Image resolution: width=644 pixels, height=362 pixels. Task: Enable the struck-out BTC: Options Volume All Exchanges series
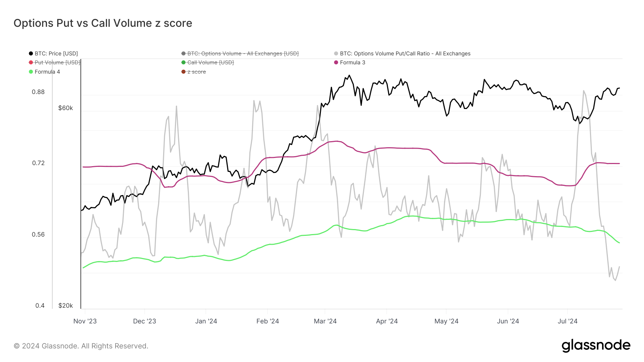pyautogui.click(x=240, y=54)
